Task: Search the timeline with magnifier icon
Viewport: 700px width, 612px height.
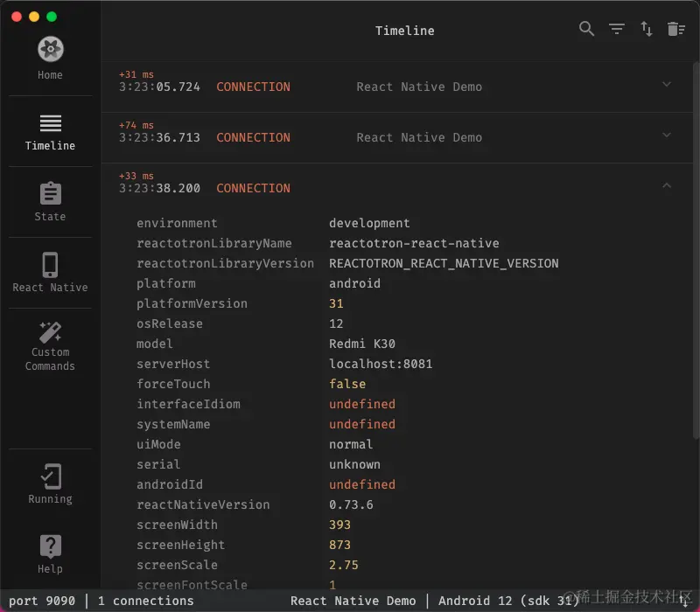Action: pyautogui.click(x=586, y=29)
